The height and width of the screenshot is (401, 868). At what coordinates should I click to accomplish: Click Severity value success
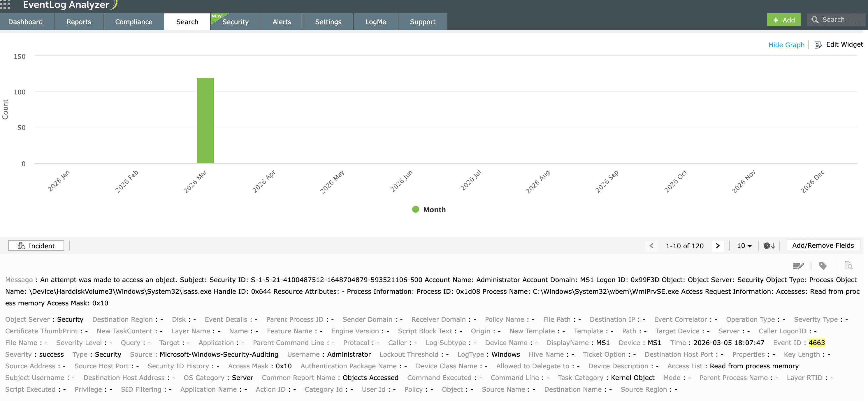point(51,354)
